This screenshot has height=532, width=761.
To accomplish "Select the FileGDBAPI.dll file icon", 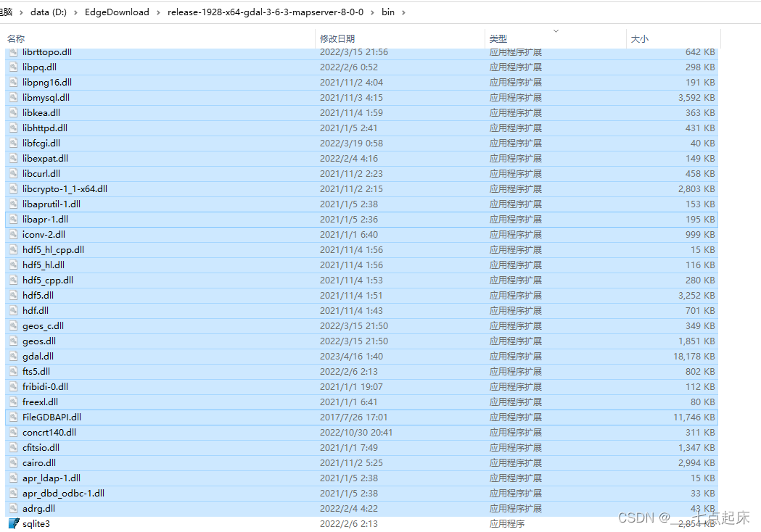I will click(12, 417).
